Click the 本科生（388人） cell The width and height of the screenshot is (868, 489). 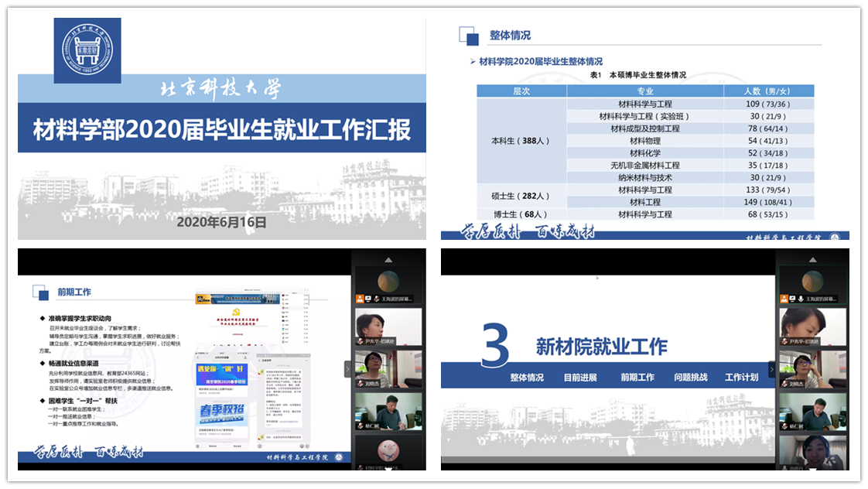point(521,142)
